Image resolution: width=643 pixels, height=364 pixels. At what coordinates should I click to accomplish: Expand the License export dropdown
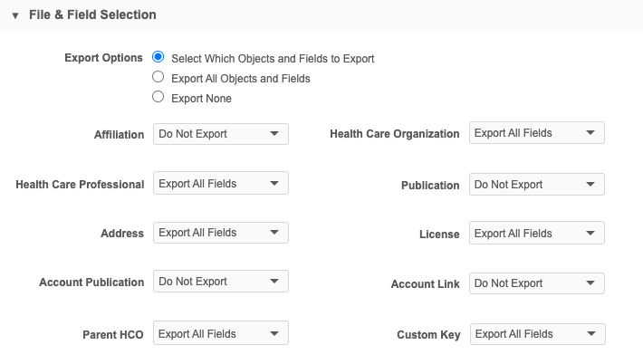pos(536,234)
